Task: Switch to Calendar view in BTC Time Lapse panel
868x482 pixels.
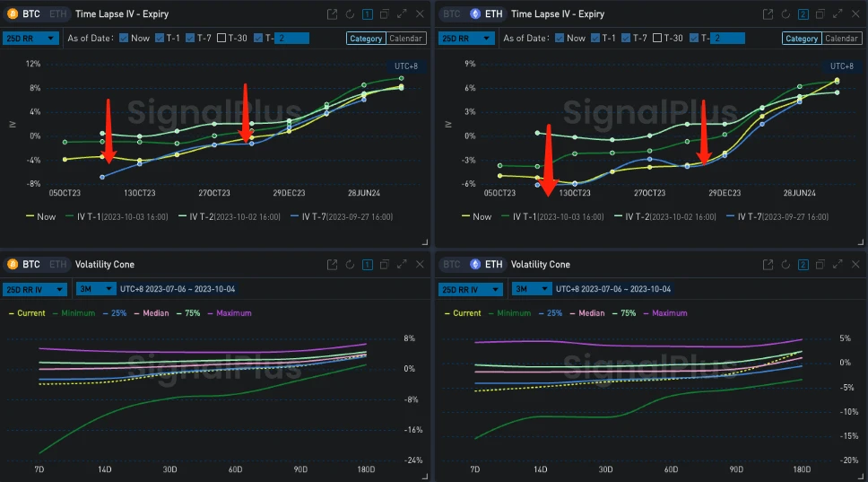Action: (x=406, y=39)
